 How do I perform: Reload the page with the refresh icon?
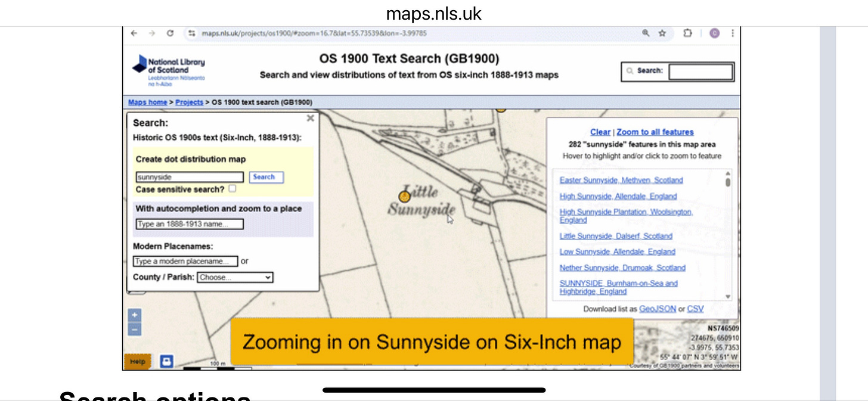pos(170,33)
